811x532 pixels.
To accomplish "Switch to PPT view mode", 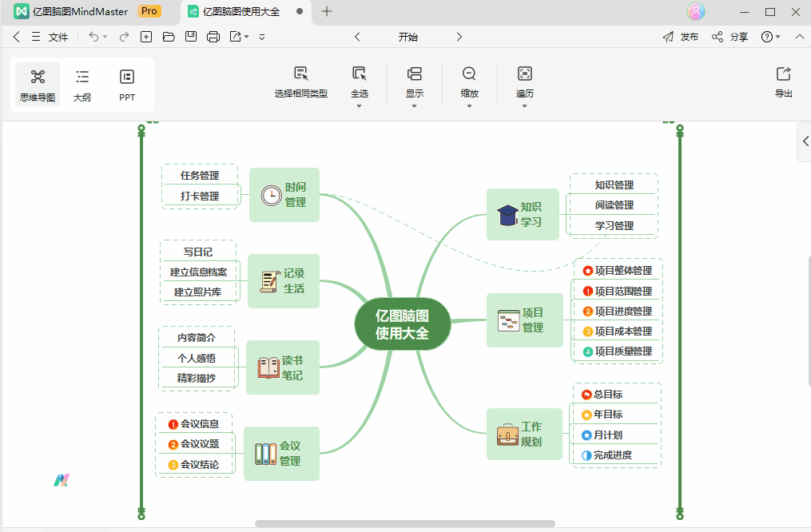I will coord(127,85).
